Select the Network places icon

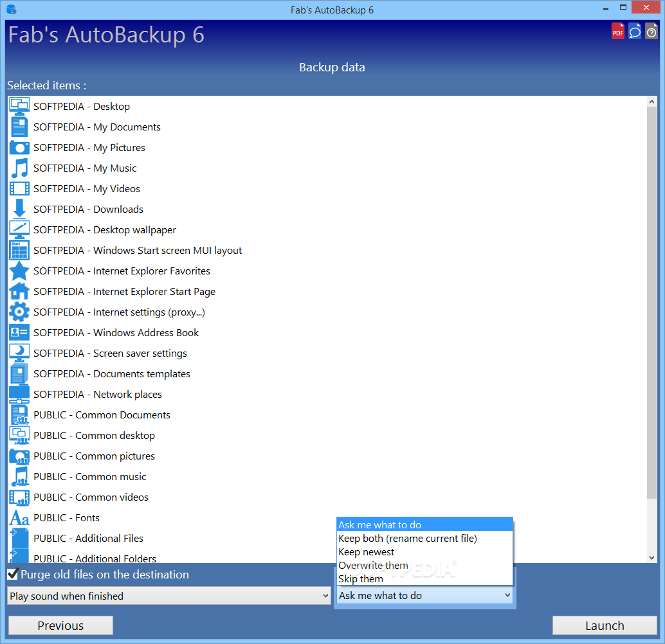coord(19,394)
